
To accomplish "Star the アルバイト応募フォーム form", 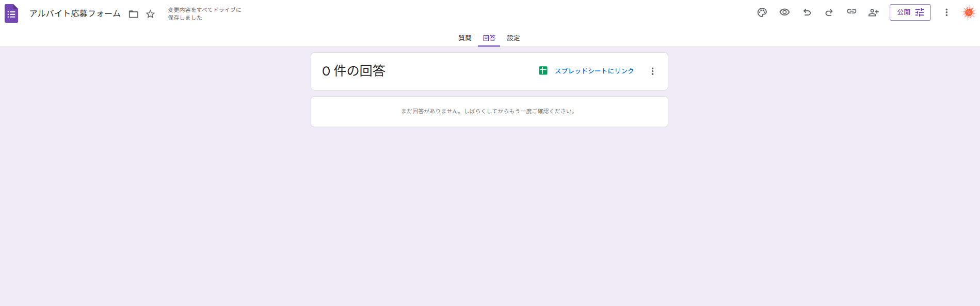I will tap(150, 14).
